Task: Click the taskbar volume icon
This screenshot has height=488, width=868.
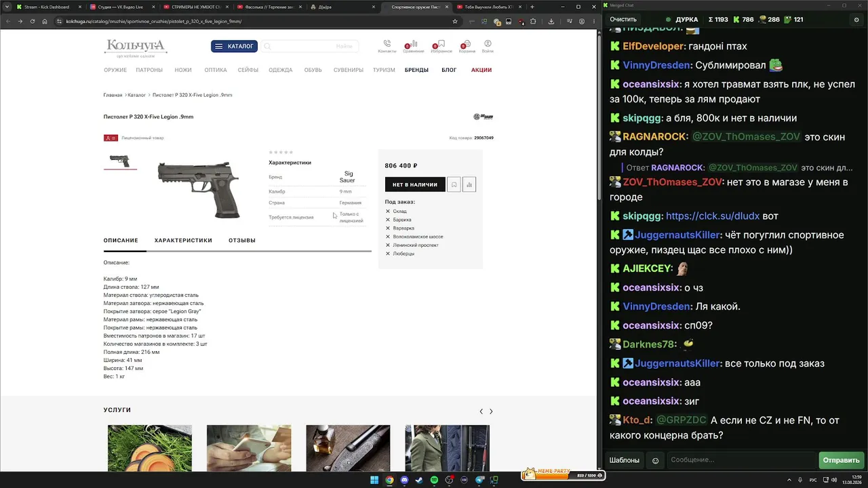Action: point(834,480)
